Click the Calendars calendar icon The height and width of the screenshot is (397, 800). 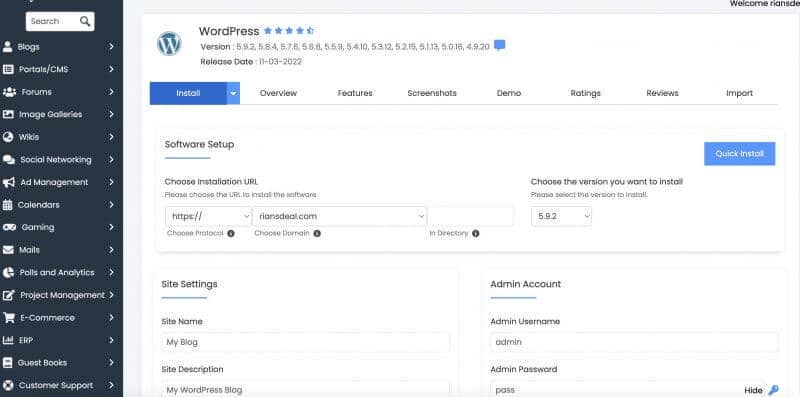8,205
